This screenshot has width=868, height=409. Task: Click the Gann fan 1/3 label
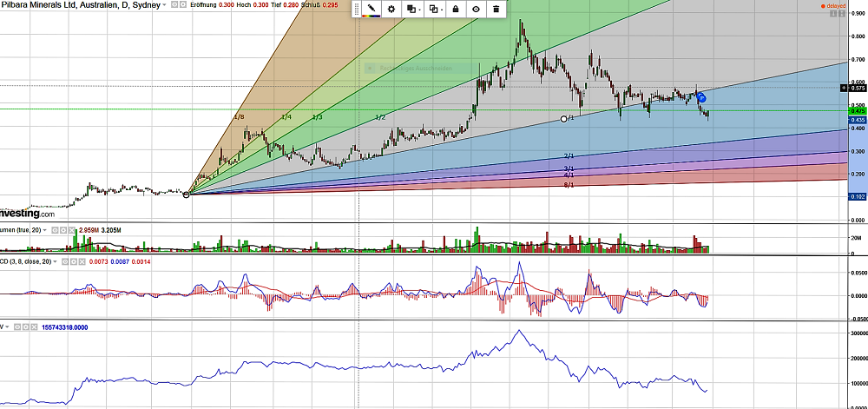(x=317, y=117)
